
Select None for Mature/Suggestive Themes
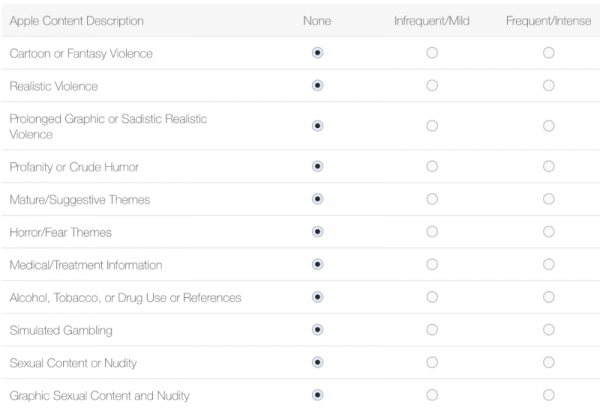coord(318,199)
